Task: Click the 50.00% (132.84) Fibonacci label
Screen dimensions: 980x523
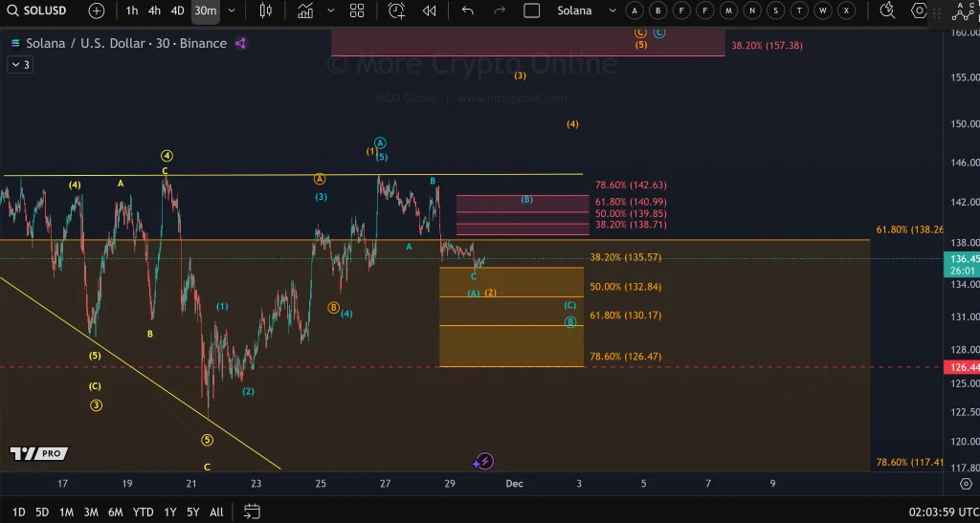Action: [626, 287]
